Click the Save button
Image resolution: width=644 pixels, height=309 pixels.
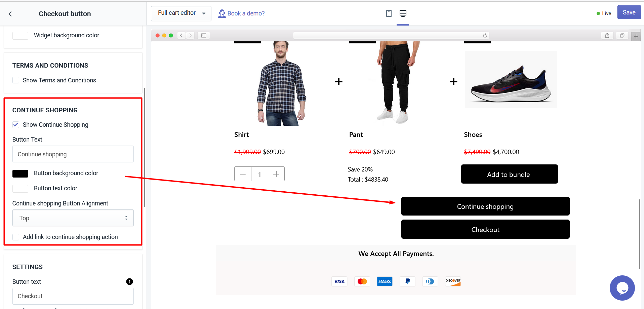pyautogui.click(x=629, y=12)
